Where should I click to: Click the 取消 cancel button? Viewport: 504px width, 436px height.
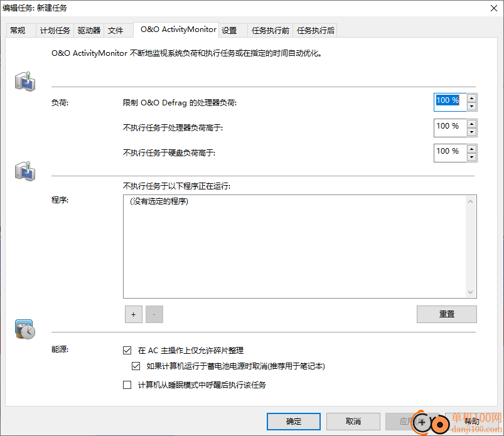353,421
